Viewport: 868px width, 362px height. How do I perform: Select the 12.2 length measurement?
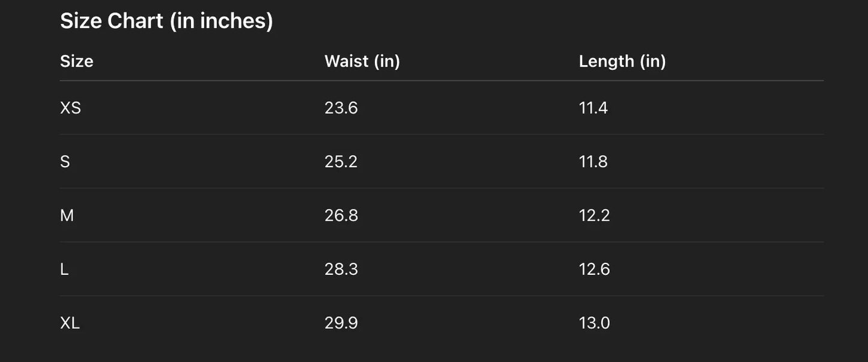click(x=594, y=215)
